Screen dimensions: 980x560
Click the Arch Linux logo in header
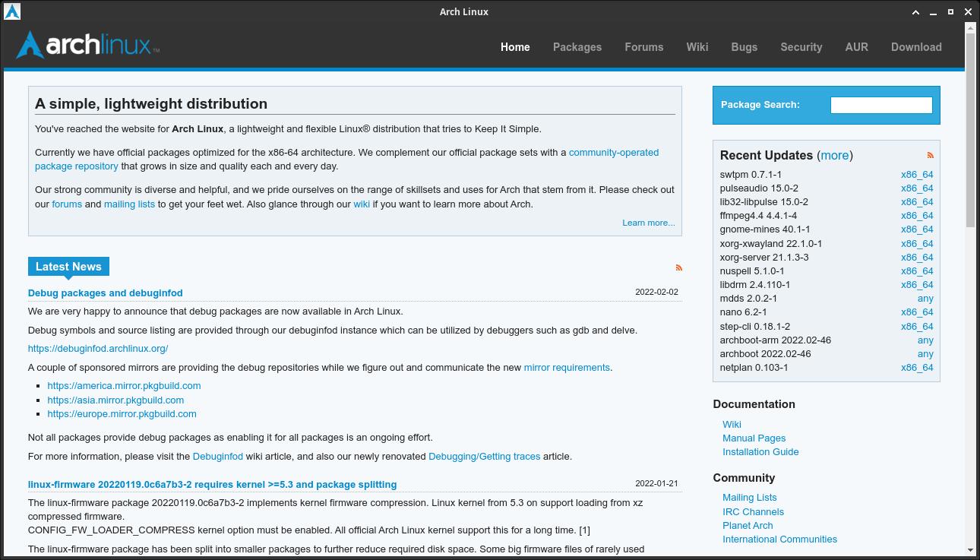coord(87,45)
